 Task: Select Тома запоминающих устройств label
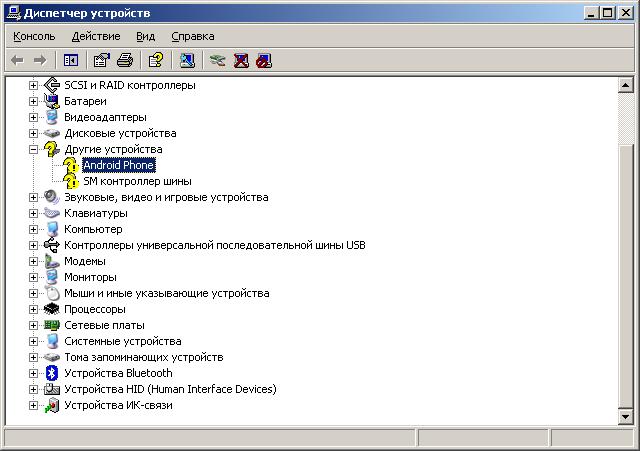click(x=144, y=358)
